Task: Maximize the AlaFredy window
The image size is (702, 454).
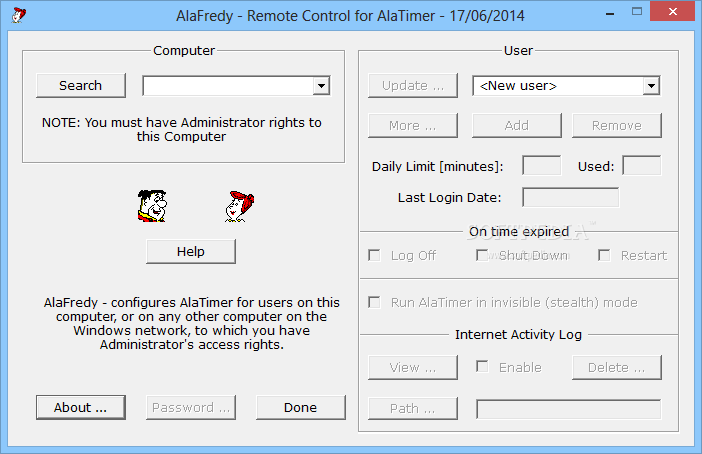Action: coord(637,12)
